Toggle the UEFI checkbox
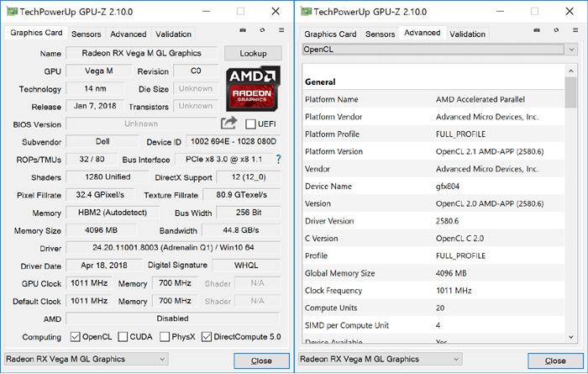Viewport: 588px width, 374px height. tap(251, 124)
